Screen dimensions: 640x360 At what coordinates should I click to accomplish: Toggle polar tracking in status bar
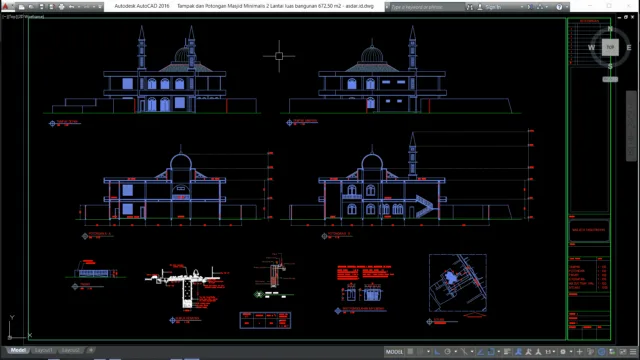tap(448, 352)
